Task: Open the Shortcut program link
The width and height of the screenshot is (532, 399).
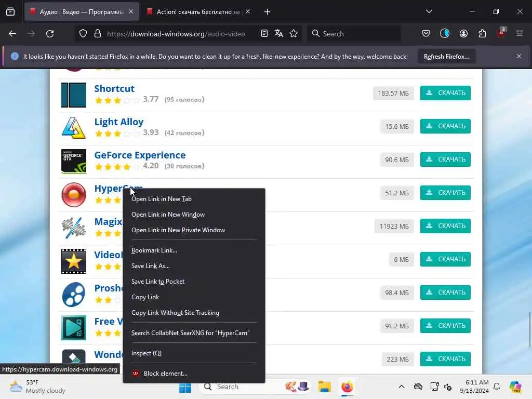Action: click(x=114, y=88)
